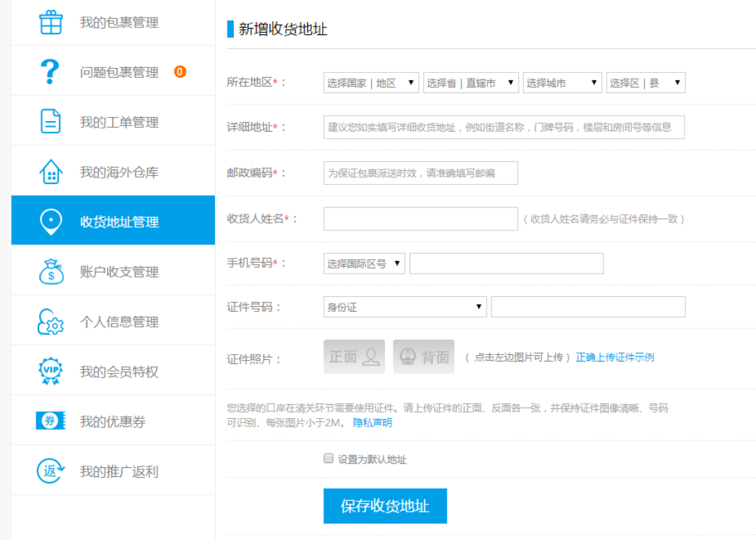Go to 我的工单管理 section

click(x=113, y=122)
